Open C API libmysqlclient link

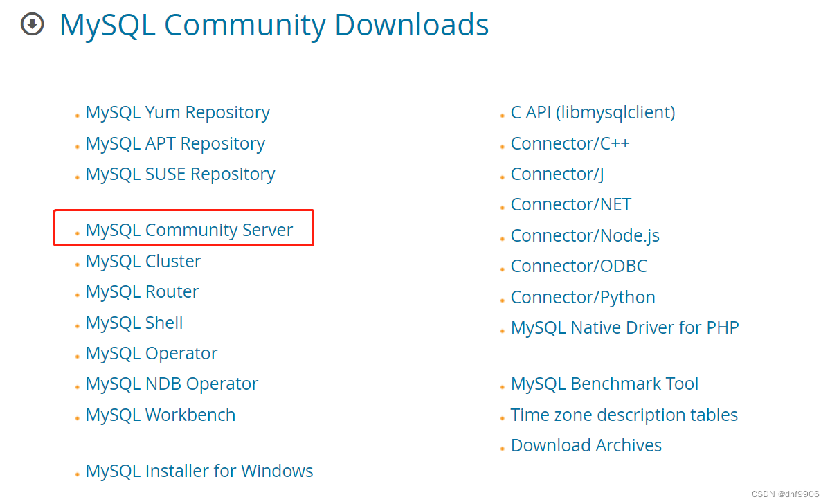pos(593,112)
